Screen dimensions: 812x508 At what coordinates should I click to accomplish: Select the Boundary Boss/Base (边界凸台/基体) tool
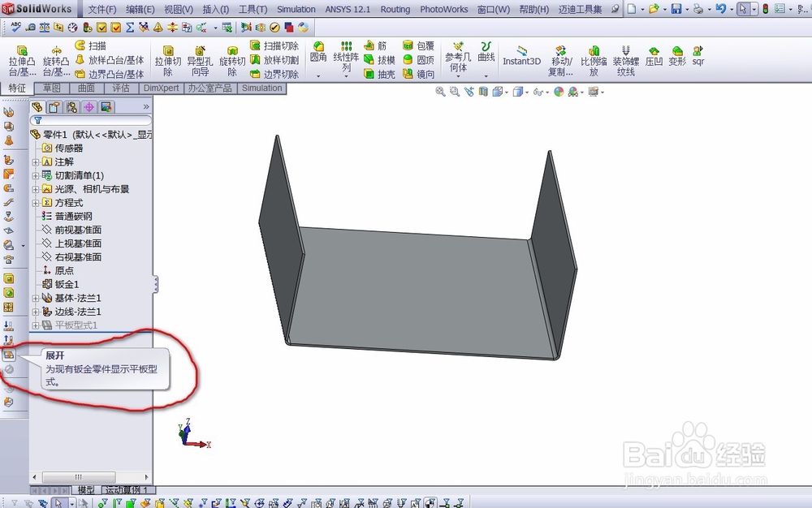click(110, 74)
